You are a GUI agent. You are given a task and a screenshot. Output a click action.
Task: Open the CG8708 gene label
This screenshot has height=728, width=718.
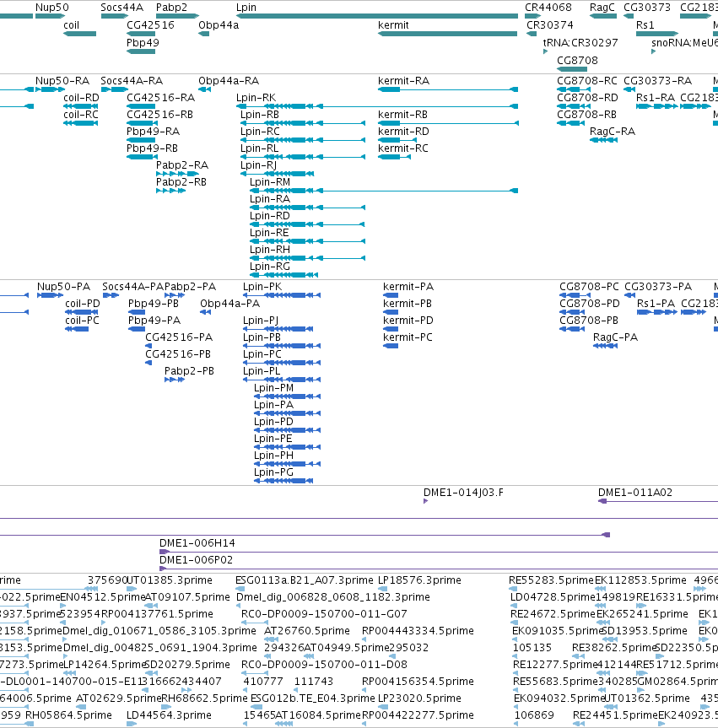pos(577,61)
